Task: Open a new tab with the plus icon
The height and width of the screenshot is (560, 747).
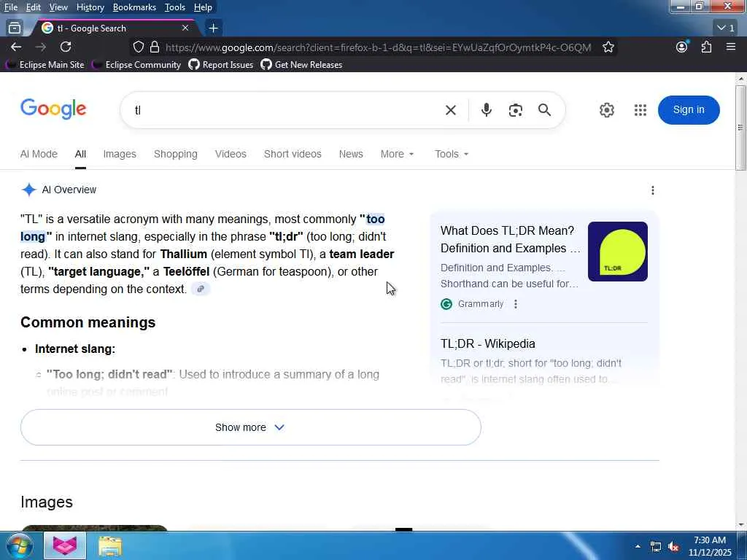Action: pyautogui.click(x=214, y=28)
